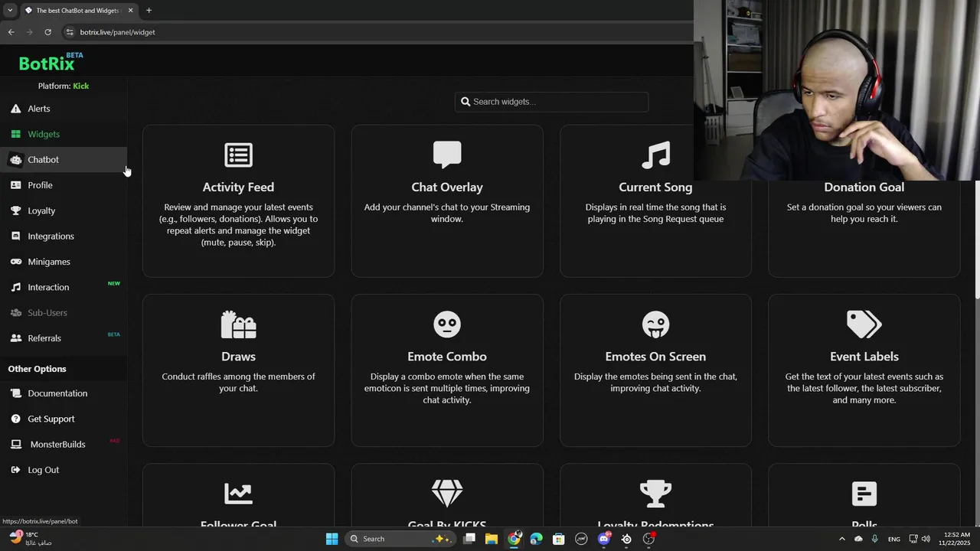Click the Chatbot robot icon

[15, 159]
